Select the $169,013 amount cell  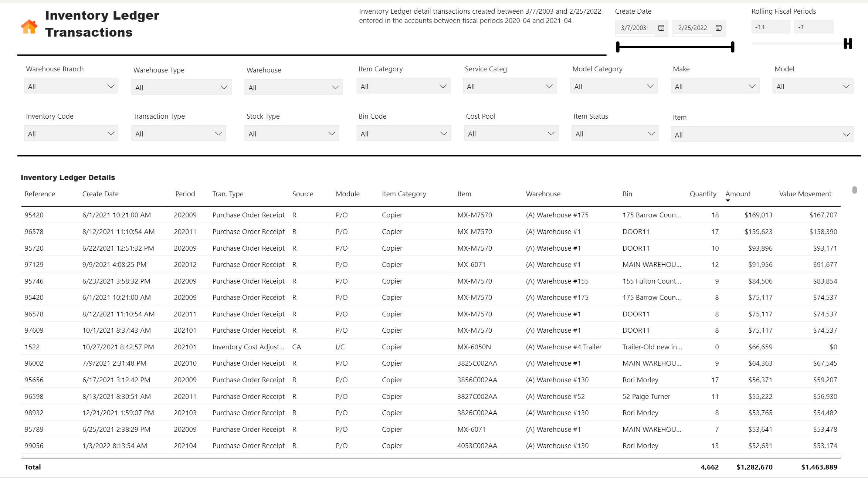point(758,215)
